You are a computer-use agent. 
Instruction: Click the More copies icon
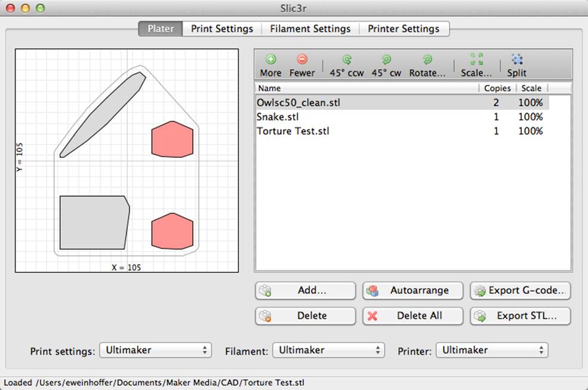tap(271, 59)
